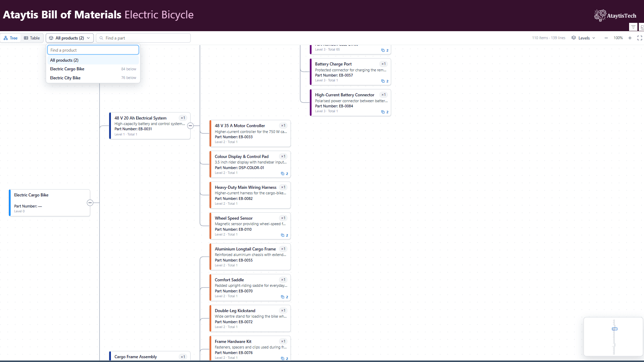The height and width of the screenshot is (362, 644).
Task: Select the 48 V 35 A Motor Controller card
Action: tap(250, 133)
